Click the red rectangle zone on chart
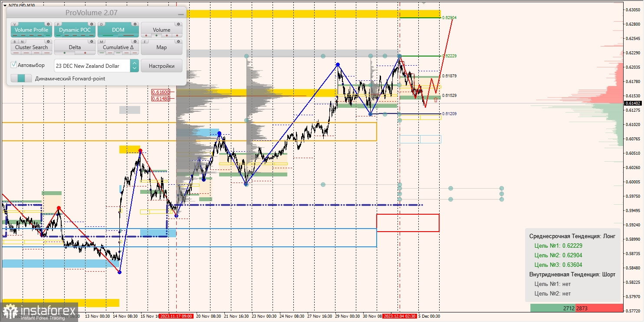Viewport: 644px width, 322px height. coord(408,222)
